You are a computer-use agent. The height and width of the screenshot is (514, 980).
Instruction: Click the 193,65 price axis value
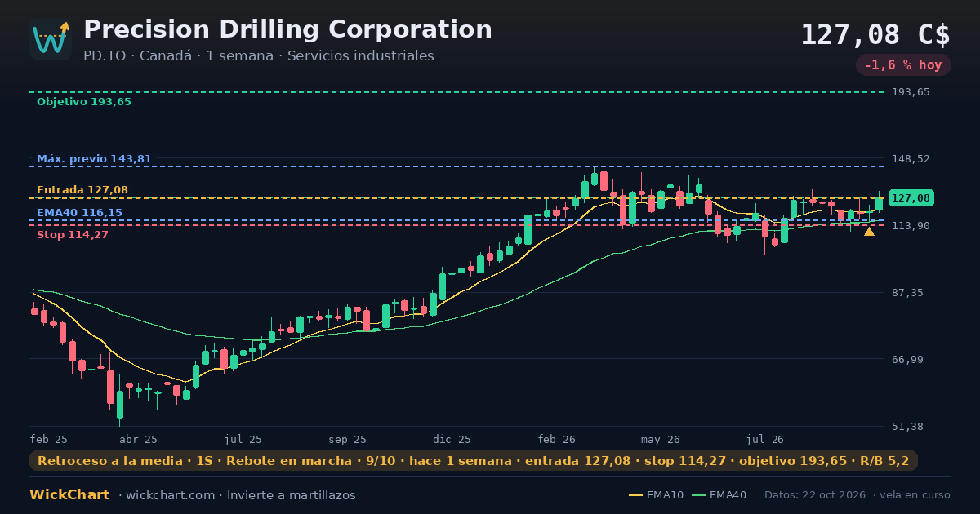click(x=911, y=92)
